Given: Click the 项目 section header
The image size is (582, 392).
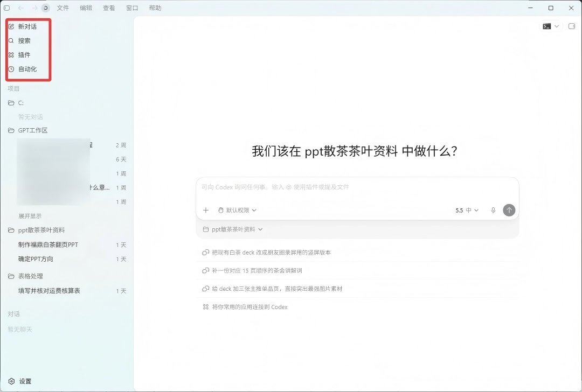Looking at the screenshot, I should click(x=13, y=89).
